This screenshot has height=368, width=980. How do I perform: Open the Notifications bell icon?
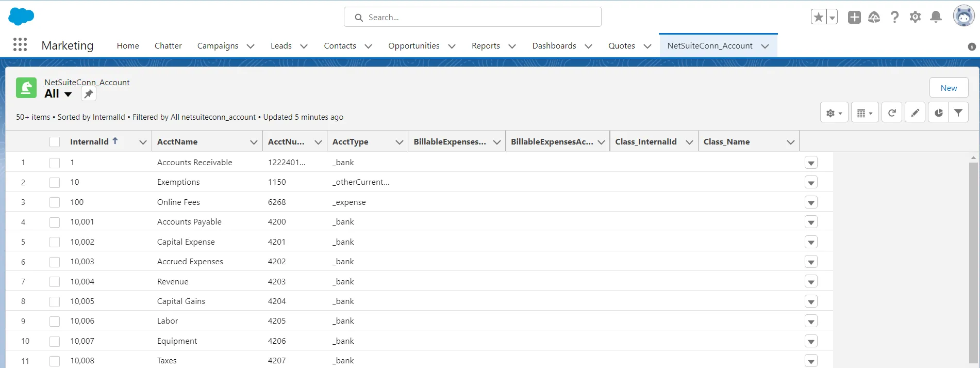936,17
